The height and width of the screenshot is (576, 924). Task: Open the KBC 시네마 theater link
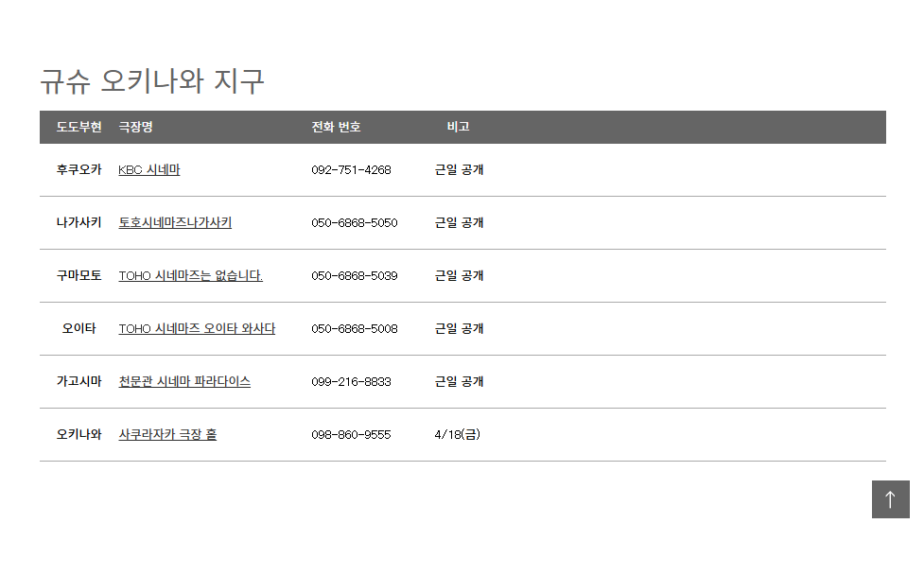149,170
